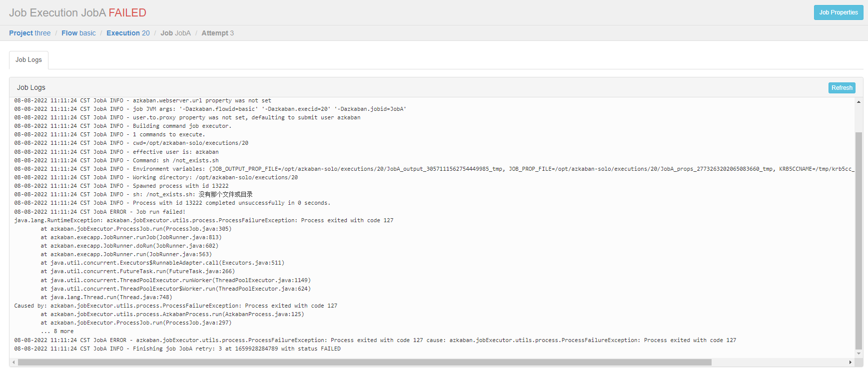Image resolution: width=868 pixels, height=371 pixels.
Task: Click the 'completed unsuccessfully in 0 seconds' line
Action: coord(172,203)
